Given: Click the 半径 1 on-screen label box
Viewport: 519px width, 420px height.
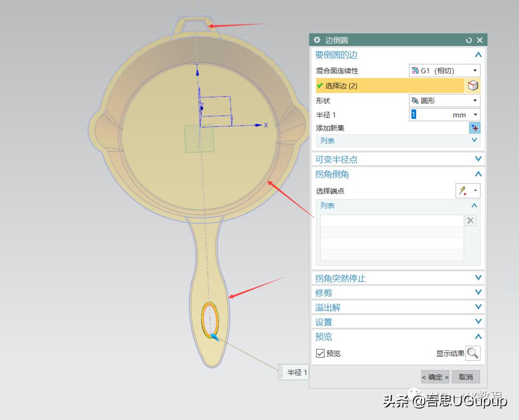Looking at the screenshot, I should click(x=294, y=372).
